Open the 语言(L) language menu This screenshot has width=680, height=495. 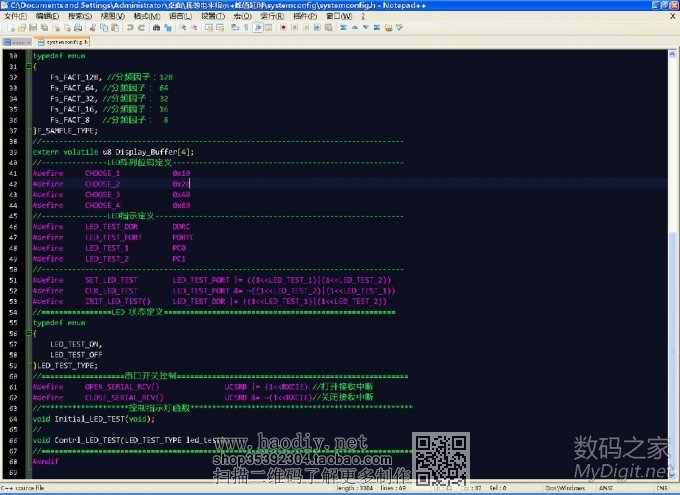[180, 17]
